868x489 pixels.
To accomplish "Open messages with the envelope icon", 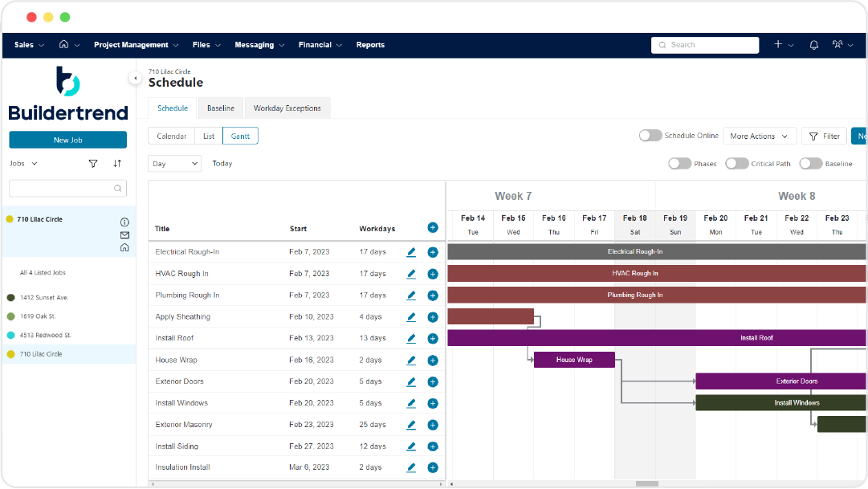I will tap(124, 234).
